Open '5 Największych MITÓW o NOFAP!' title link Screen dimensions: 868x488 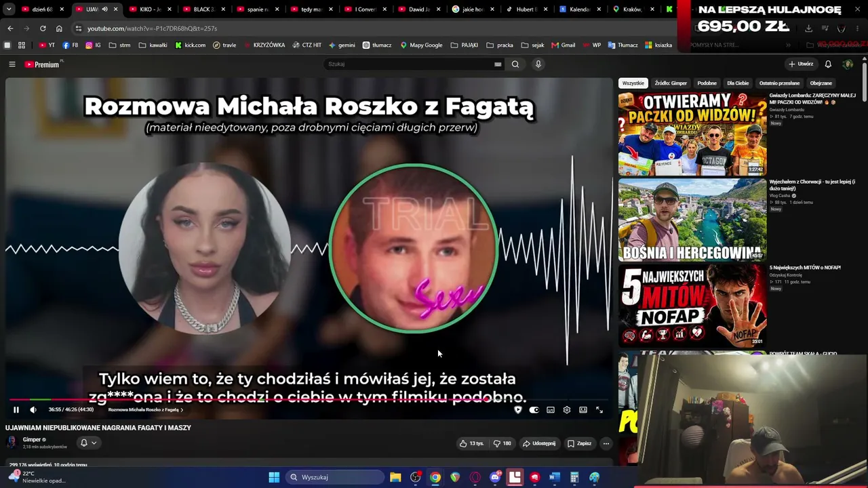(x=805, y=268)
